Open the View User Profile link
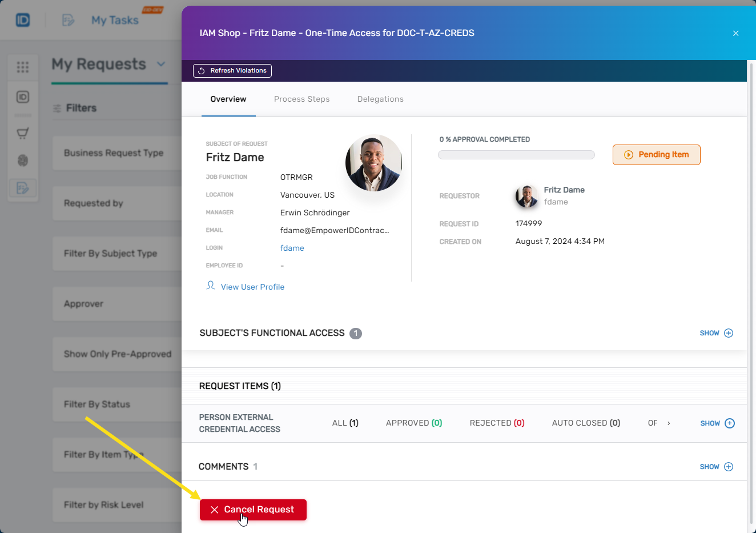756x533 pixels. pyautogui.click(x=252, y=287)
